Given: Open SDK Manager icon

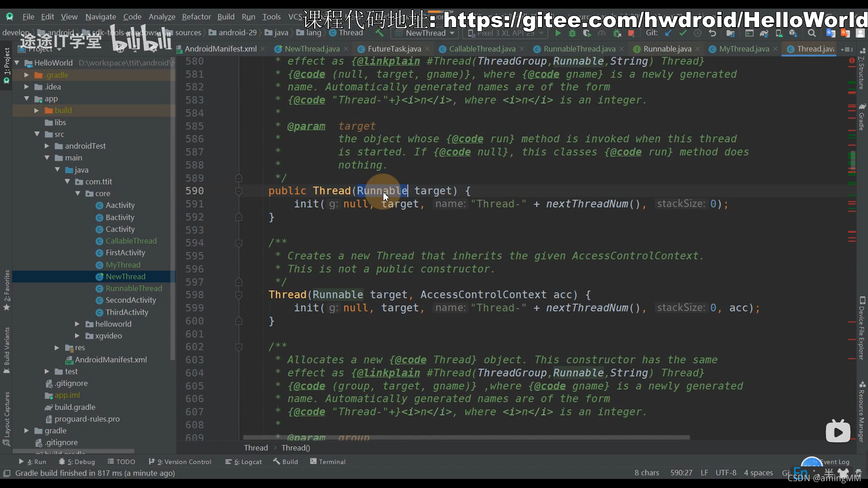Looking at the screenshot, I should 793,33.
